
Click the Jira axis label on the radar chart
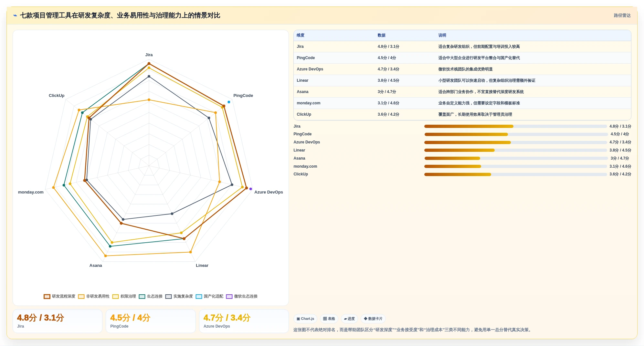149,55
